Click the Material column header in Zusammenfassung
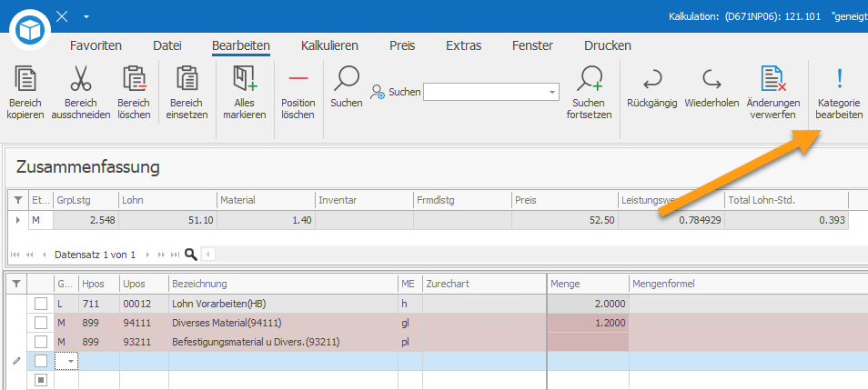This screenshot has width=868, height=390. coord(266,200)
